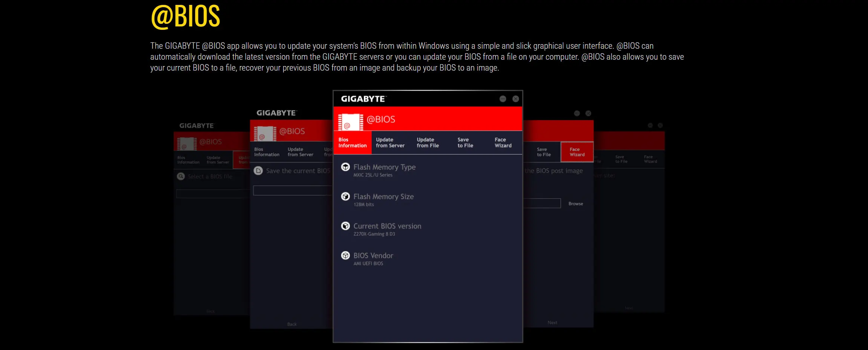Select Save to File tab in rightmost window

[x=621, y=159]
